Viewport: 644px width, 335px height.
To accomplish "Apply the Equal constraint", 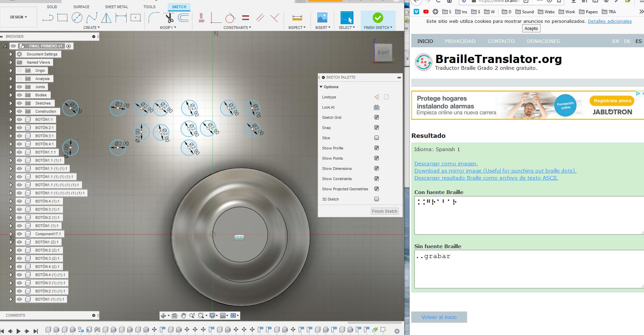I will pos(245,18).
